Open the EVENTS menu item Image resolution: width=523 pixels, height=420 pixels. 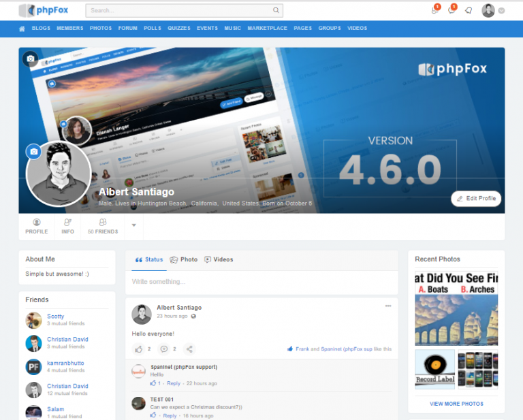click(207, 29)
